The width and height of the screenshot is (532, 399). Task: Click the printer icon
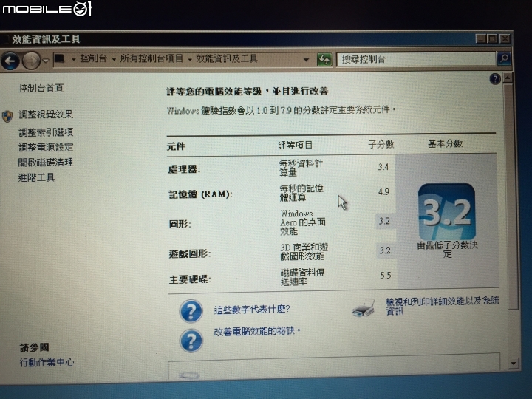tap(364, 307)
